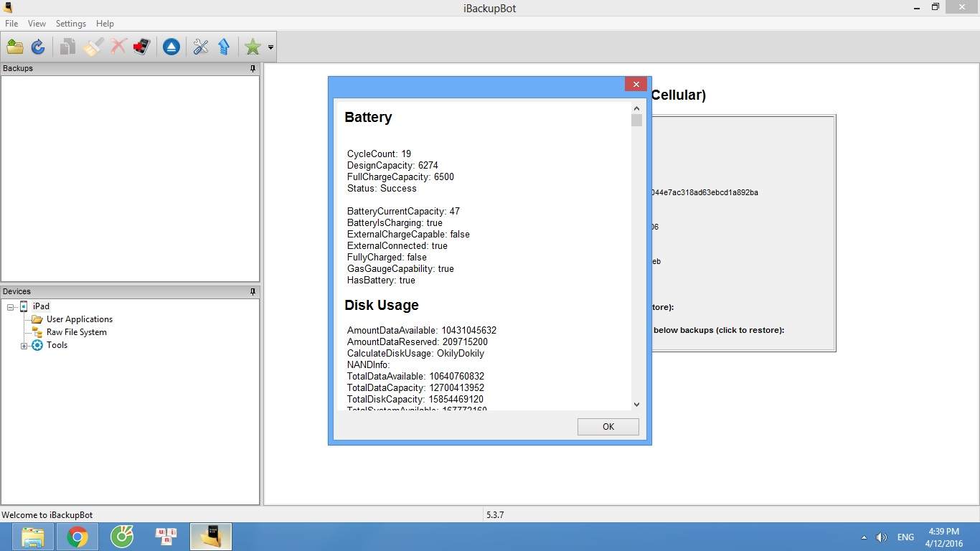
Task: Select Raw File System tree item
Action: [77, 332]
